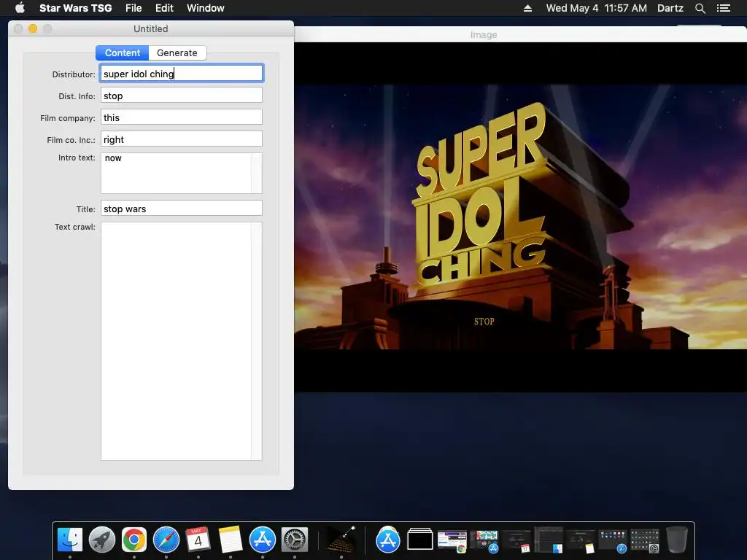Click the Distributor label
The height and width of the screenshot is (560, 747).
(74, 74)
